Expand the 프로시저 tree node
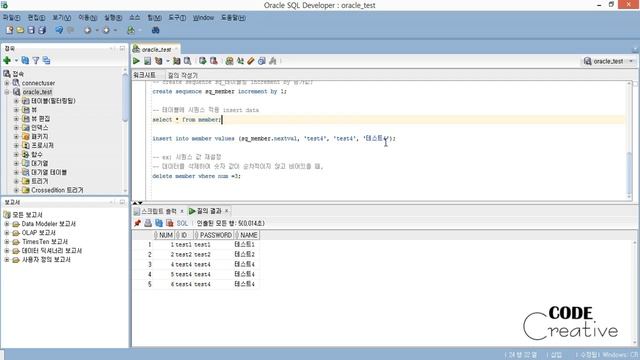The image size is (640, 360). pyautogui.click(x=16, y=146)
